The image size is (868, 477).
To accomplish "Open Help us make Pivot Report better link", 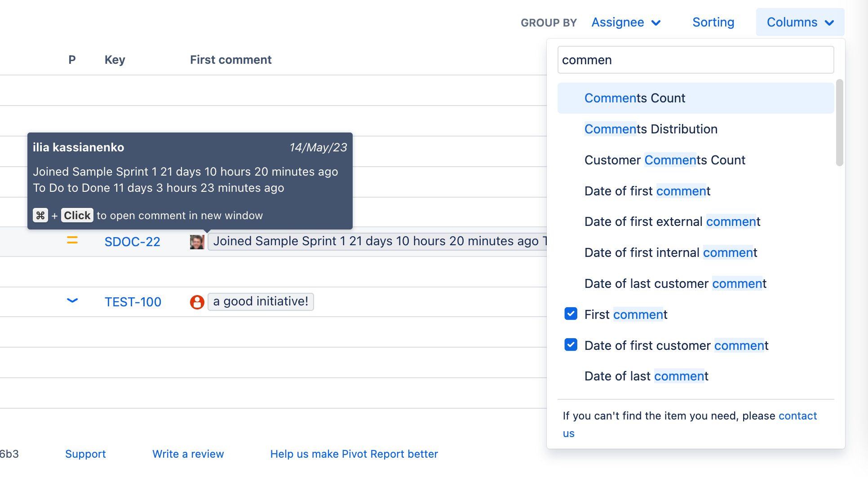I will click(354, 454).
